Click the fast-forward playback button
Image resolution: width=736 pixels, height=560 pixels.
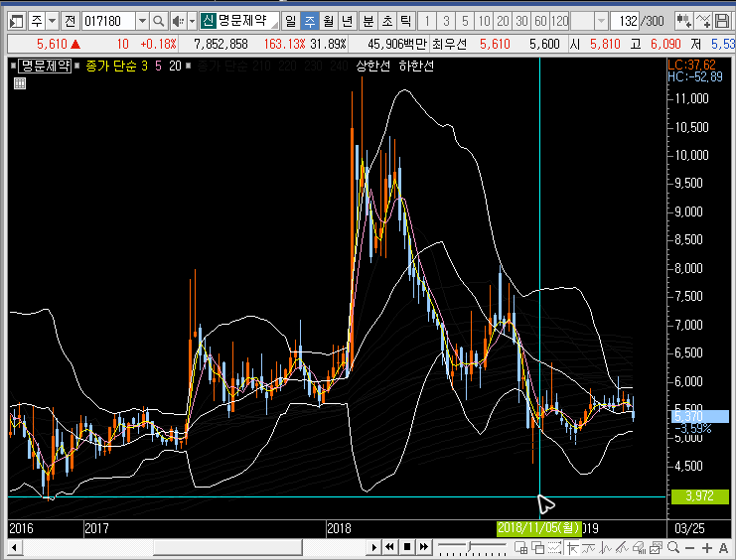pos(424,547)
